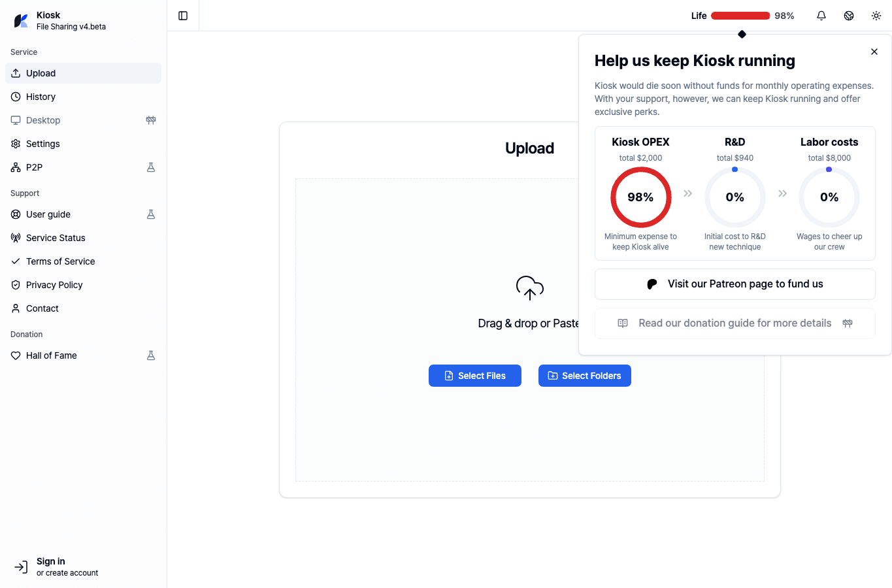Open notifications bell icon
The height and width of the screenshot is (588, 892).
pyautogui.click(x=821, y=16)
